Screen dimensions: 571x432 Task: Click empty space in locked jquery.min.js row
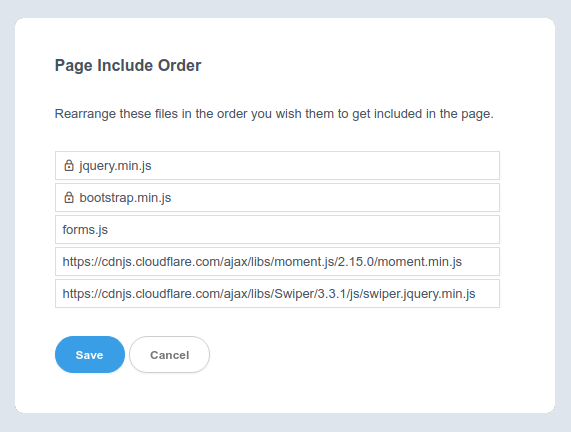324,165
